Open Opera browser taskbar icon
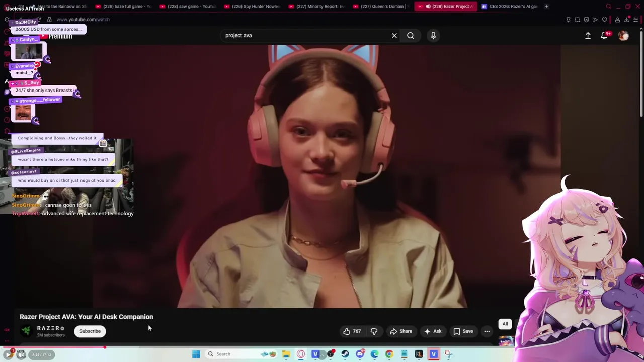This screenshot has height=362, width=644. coord(301,354)
